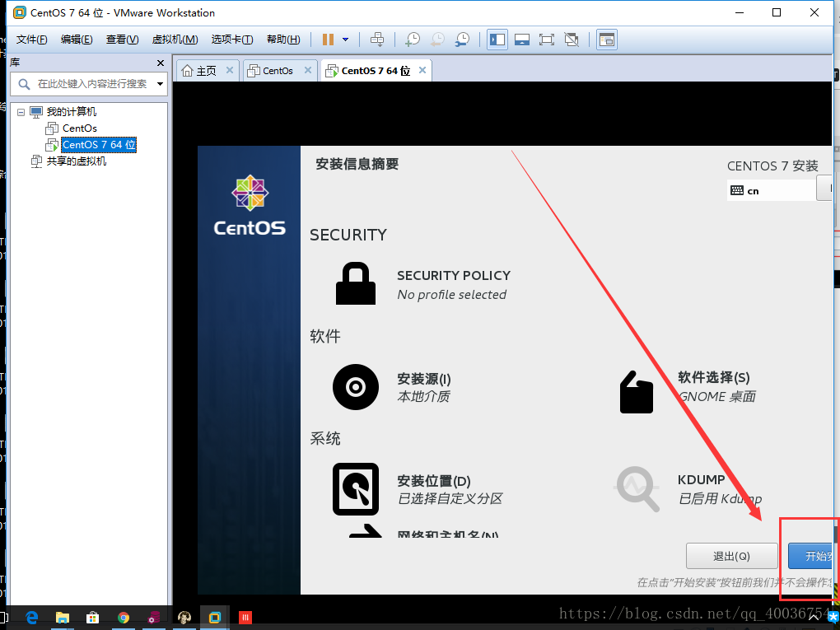Open the snapshot manager wrench-clock icon
Screen dimensions: 840x630
[x=462, y=40]
